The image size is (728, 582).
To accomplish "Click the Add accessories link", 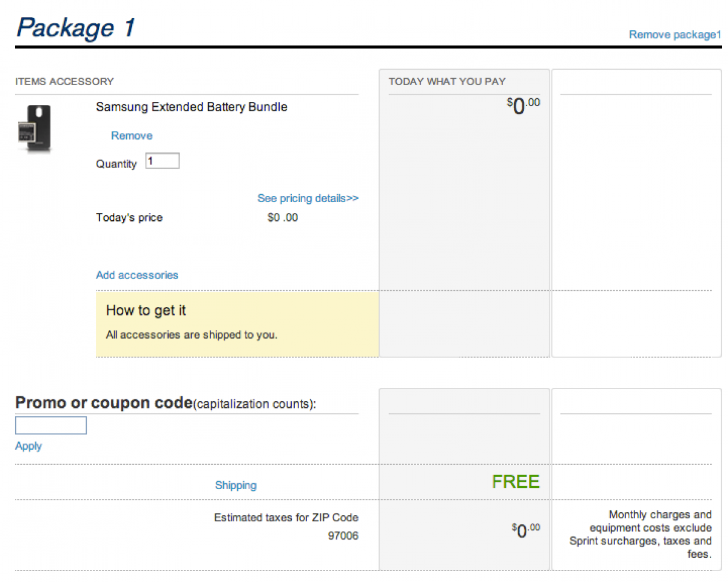I will pyautogui.click(x=137, y=275).
